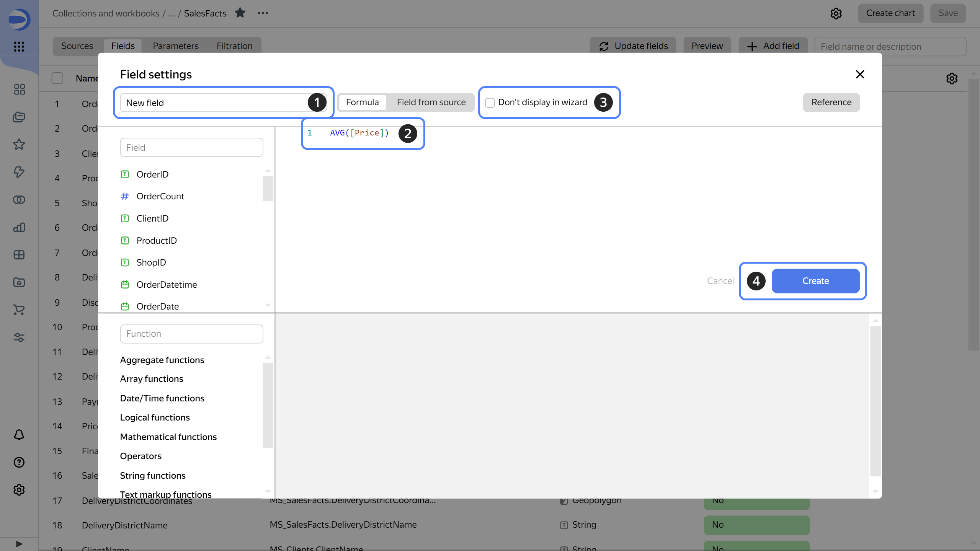Select the Field from source tab
The height and width of the screenshot is (551, 980).
431,102
